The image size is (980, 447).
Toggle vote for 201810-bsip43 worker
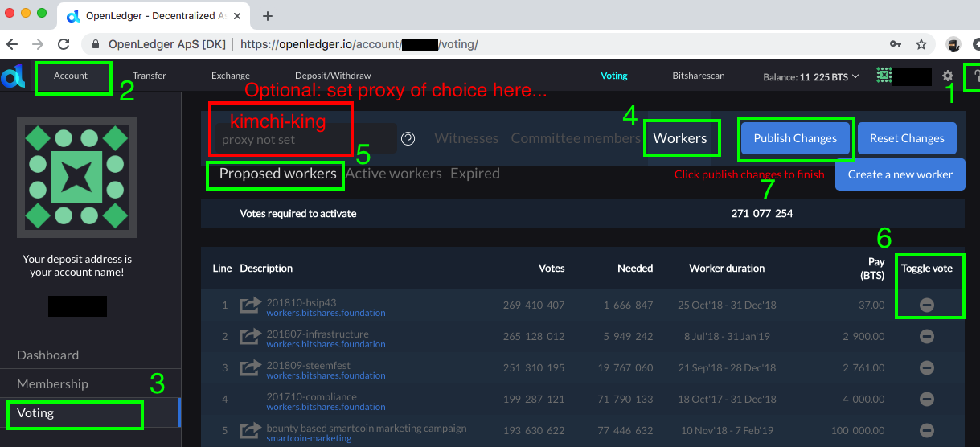(926, 305)
